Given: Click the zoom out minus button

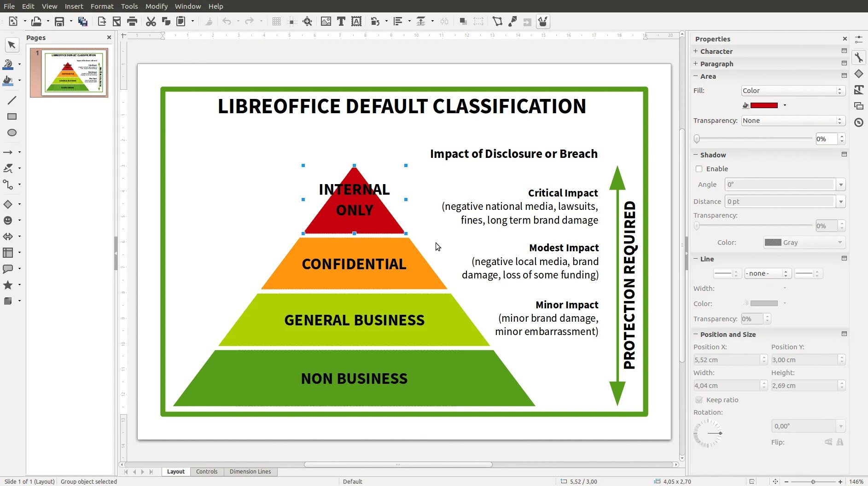Looking at the screenshot, I should click(786, 481).
